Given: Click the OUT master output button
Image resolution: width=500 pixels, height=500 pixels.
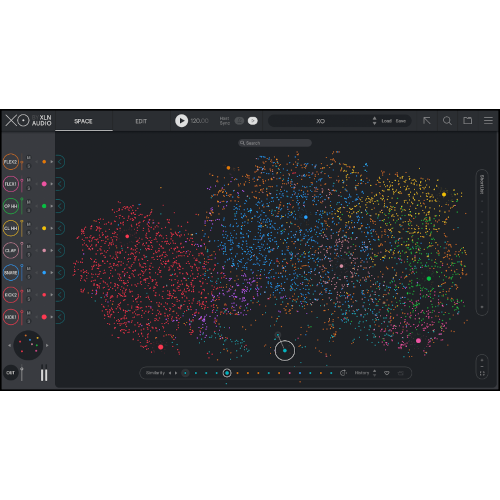Looking at the screenshot, I should [x=11, y=373].
